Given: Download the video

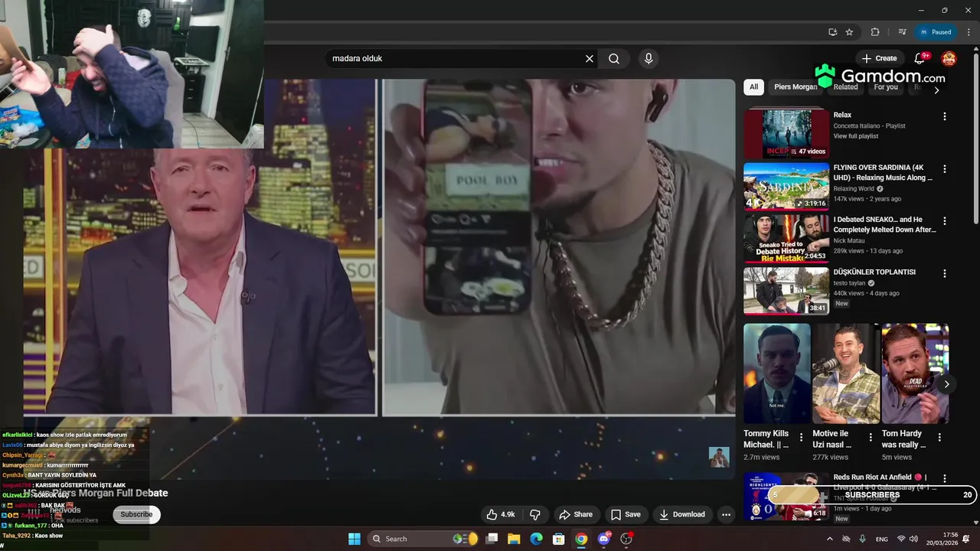Looking at the screenshot, I should pyautogui.click(x=682, y=514).
